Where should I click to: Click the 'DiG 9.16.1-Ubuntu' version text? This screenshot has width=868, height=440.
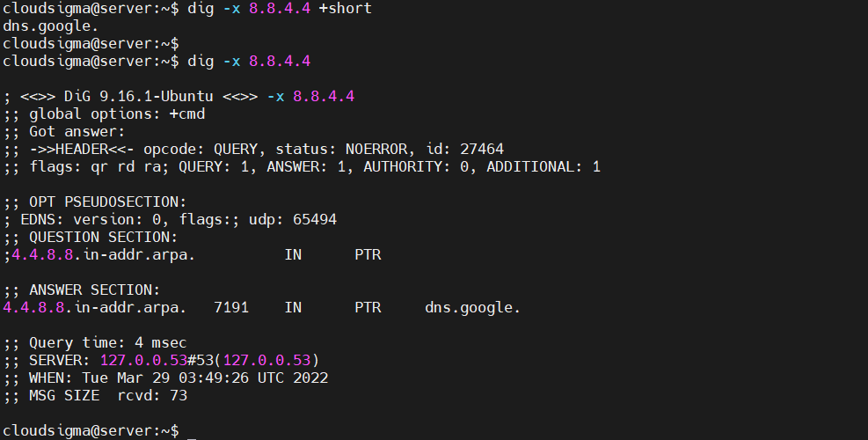tap(138, 97)
